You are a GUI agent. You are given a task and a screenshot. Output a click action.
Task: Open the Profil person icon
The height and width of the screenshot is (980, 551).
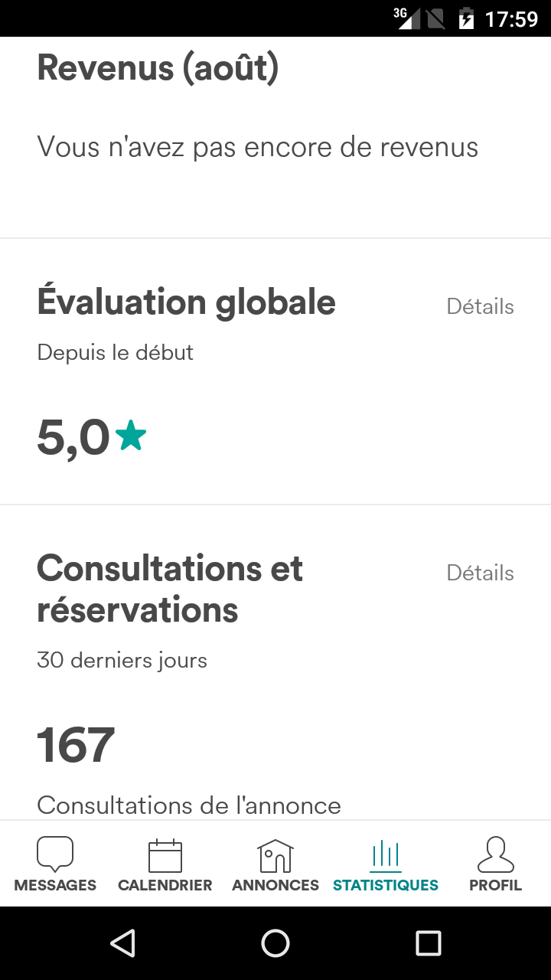pos(496,854)
